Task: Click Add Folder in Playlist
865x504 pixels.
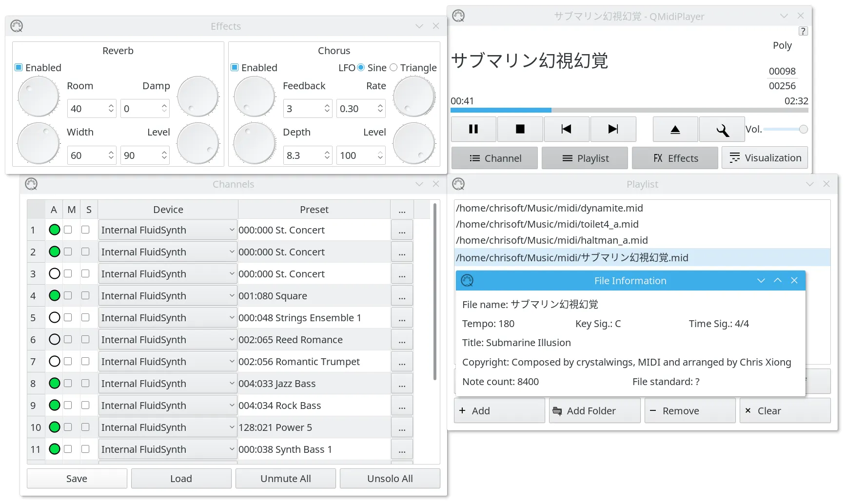Action: 595,410
